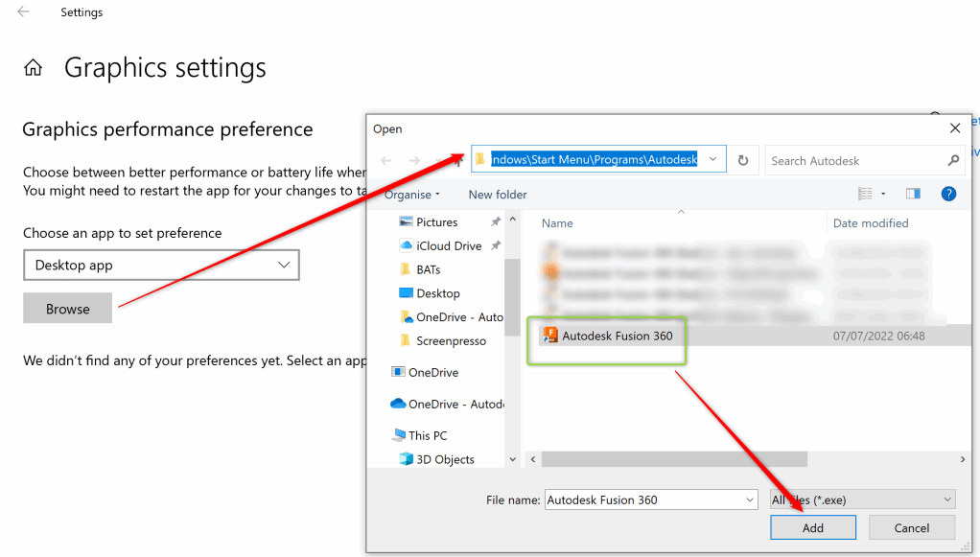Viewport: 980px width, 557px height.
Task: Click the Help question mark icon
Action: 948,194
